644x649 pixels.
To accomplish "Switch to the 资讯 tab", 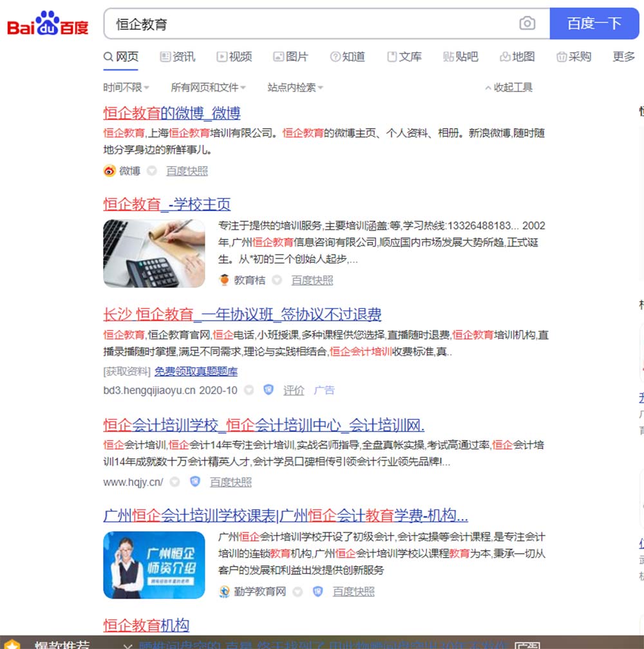I will [178, 57].
